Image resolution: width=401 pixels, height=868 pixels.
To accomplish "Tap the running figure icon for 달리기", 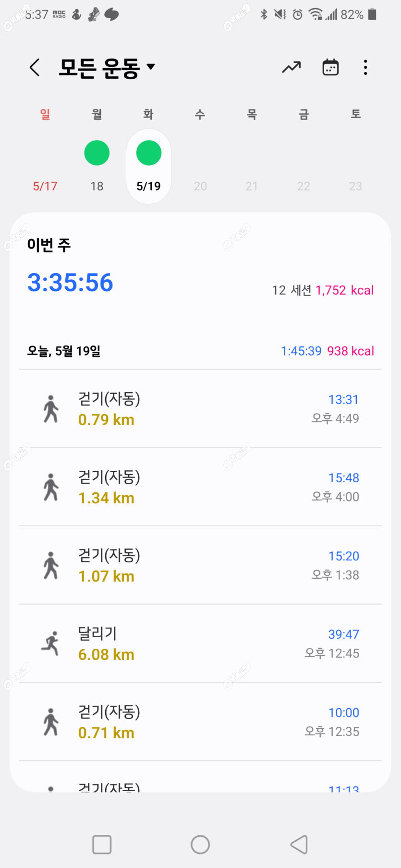I will [x=51, y=643].
